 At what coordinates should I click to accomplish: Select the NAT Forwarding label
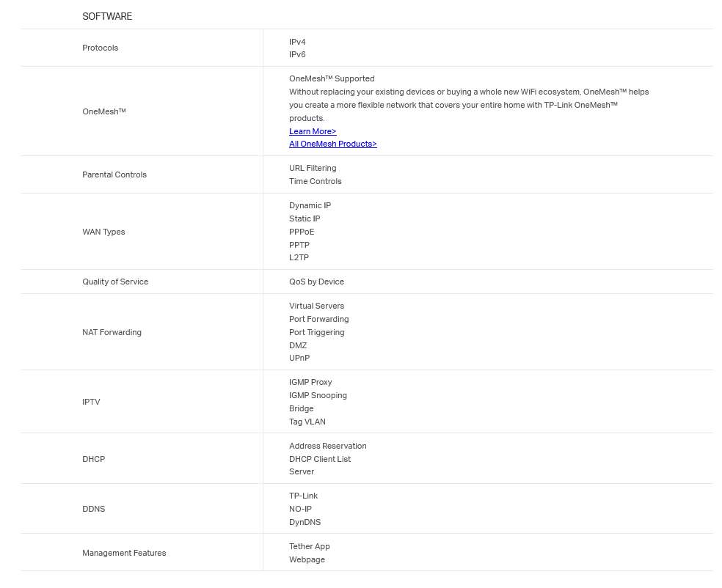[x=112, y=332]
